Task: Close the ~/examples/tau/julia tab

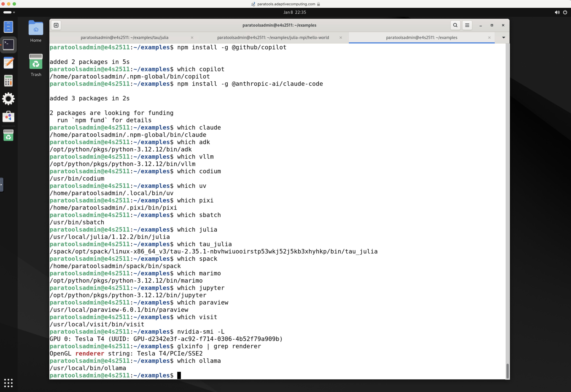Action: pyautogui.click(x=192, y=38)
